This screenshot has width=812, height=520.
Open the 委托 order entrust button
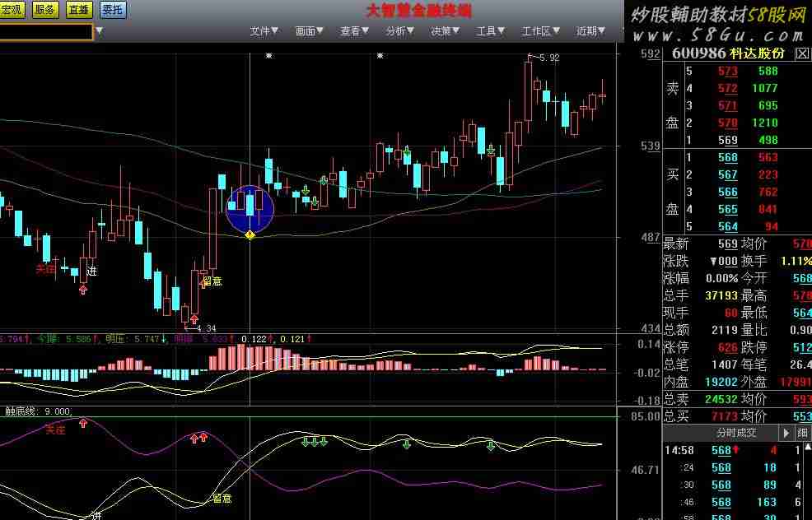[x=113, y=10]
